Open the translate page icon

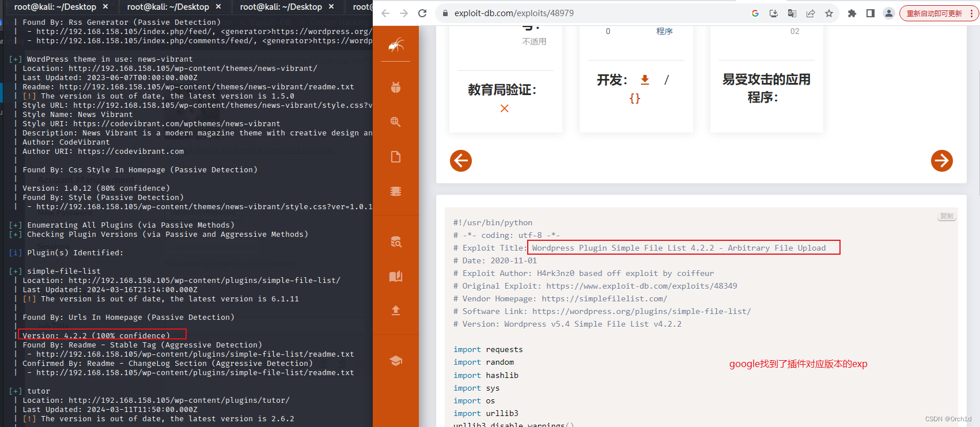pos(792,13)
